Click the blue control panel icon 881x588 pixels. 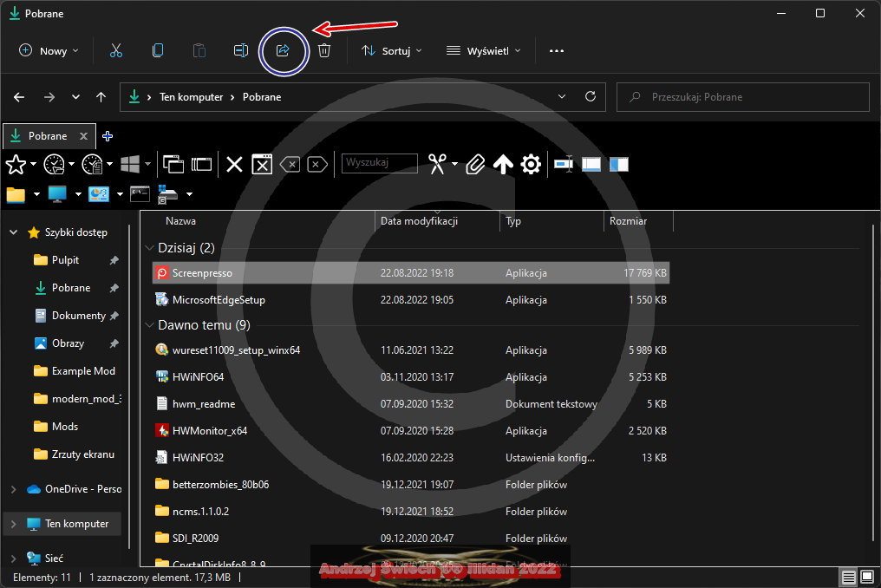coord(99,194)
